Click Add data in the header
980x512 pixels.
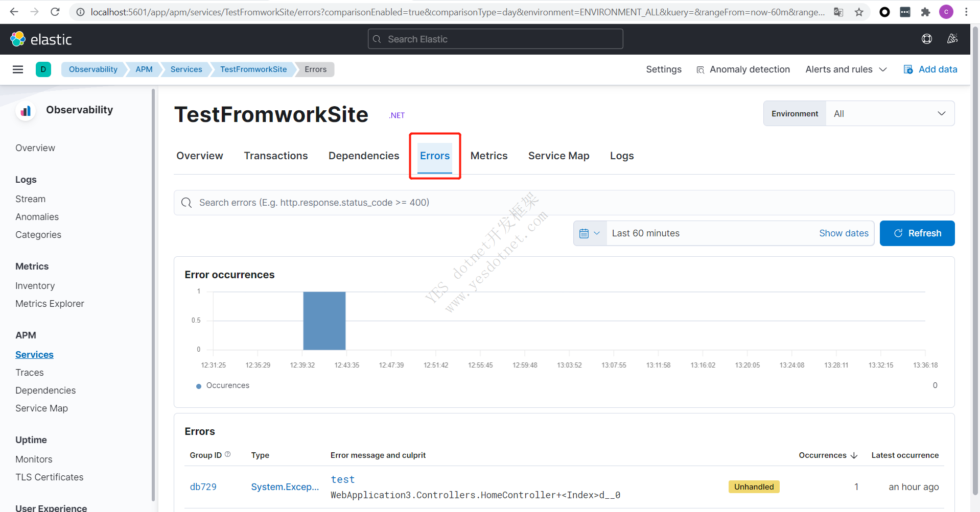click(x=930, y=69)
